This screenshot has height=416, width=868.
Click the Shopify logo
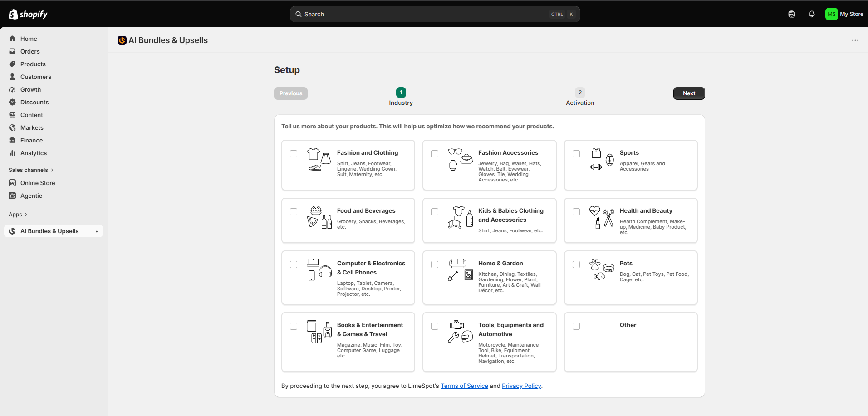coord(28,14)
